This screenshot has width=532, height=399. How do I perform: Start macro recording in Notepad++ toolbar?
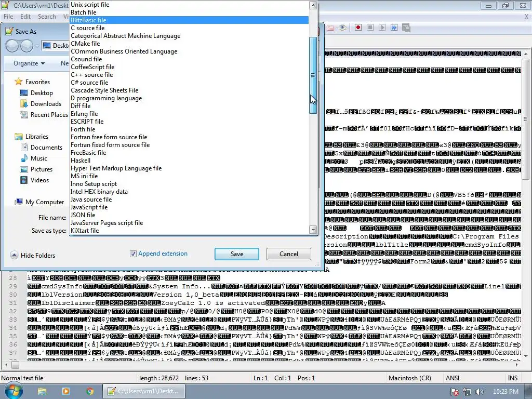tap(358, 28)
